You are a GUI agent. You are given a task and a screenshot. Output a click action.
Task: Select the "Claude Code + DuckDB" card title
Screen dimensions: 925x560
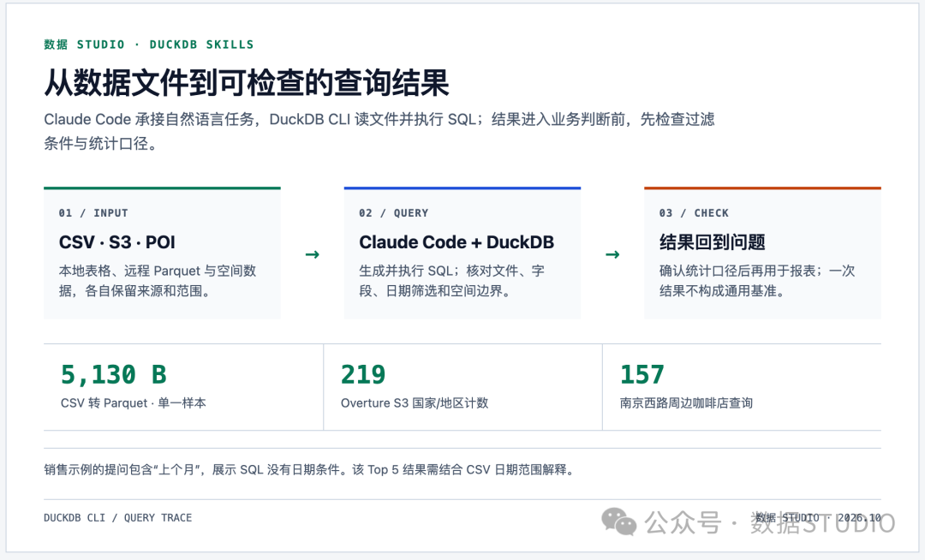click(x=457, y=242)
